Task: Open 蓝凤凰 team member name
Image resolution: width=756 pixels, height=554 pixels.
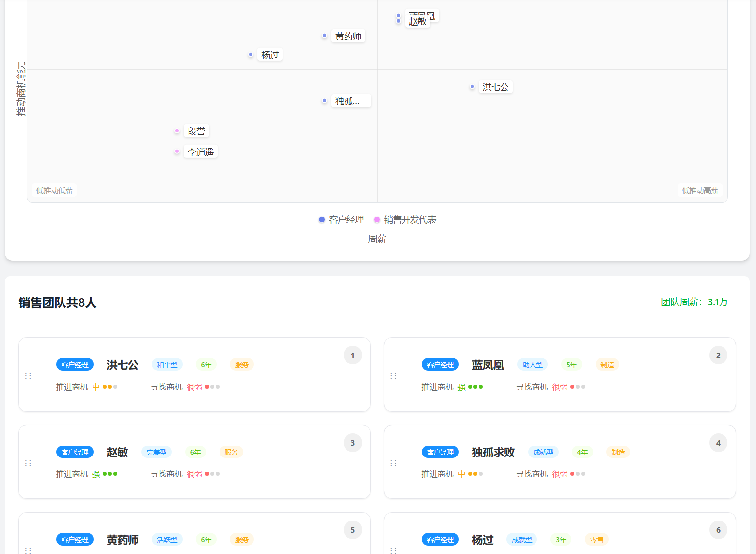Action: point(488,365)
